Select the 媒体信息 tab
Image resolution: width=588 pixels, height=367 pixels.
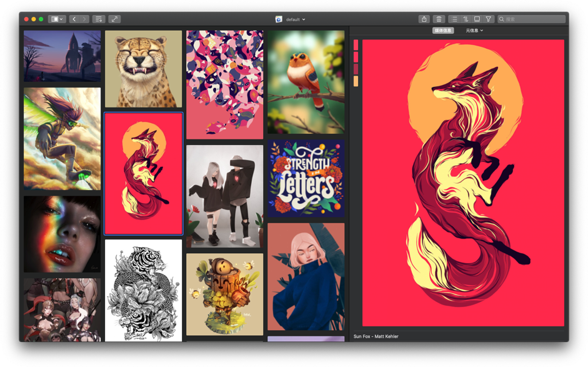(x=443, y=31)
